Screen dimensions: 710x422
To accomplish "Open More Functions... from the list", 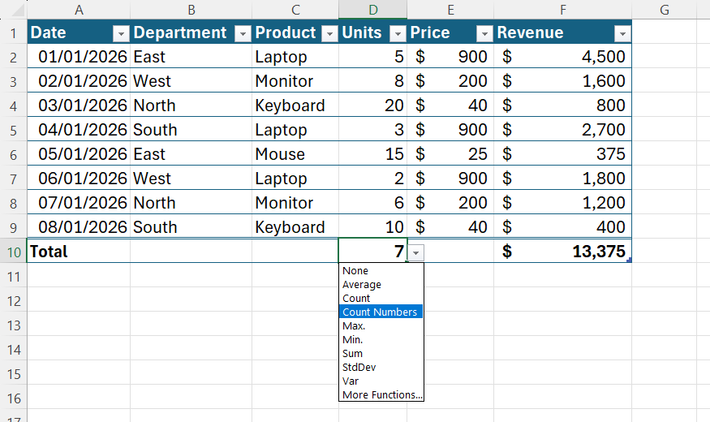I will (381, 395).
